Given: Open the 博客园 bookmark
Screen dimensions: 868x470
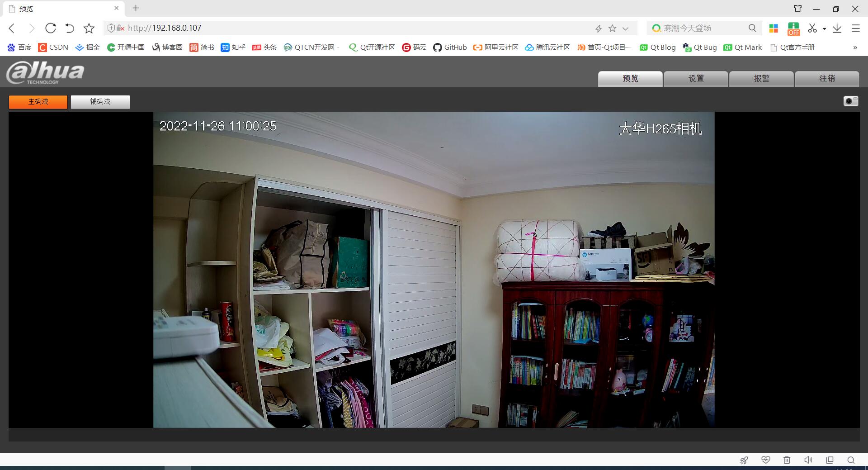Looking at the screenshot, I should 167,47.
